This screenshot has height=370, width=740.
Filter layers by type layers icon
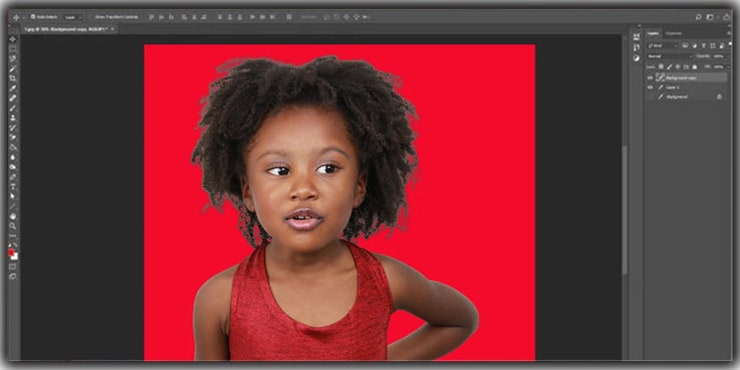click(704, 46)
